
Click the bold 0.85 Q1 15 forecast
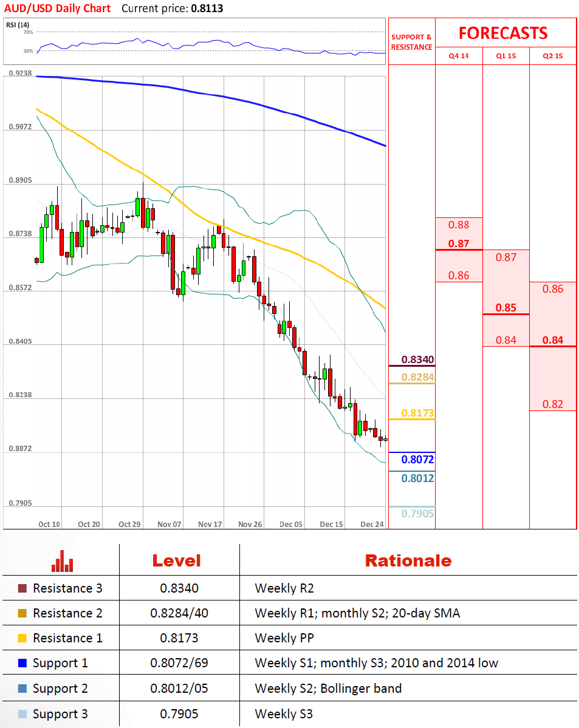tap(505, 307)
